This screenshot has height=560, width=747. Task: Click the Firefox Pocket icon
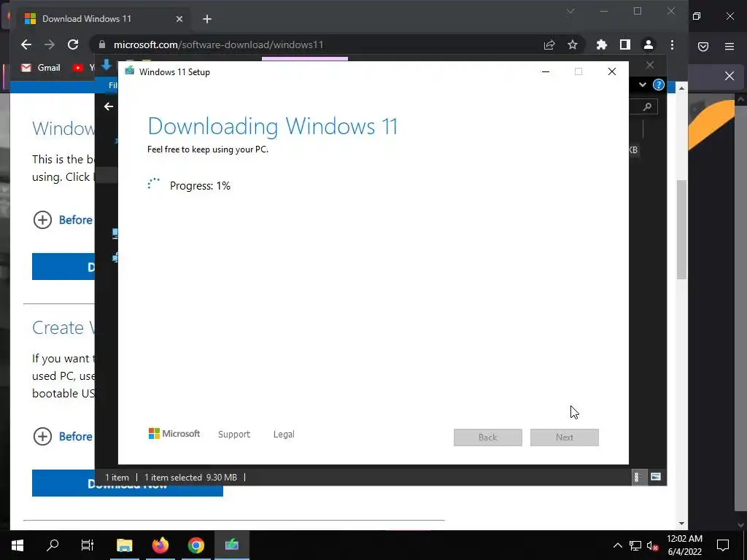pyautogui.click(x=703, y=46)
